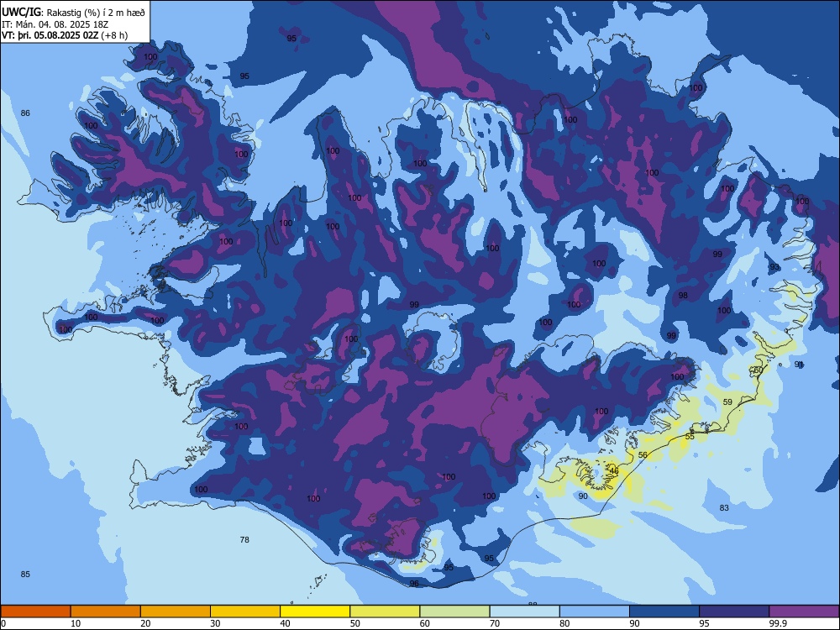Click the dark orange 0–10 legend swatch
The height and width of the screenshot is (630, 840).
(35, 612)
